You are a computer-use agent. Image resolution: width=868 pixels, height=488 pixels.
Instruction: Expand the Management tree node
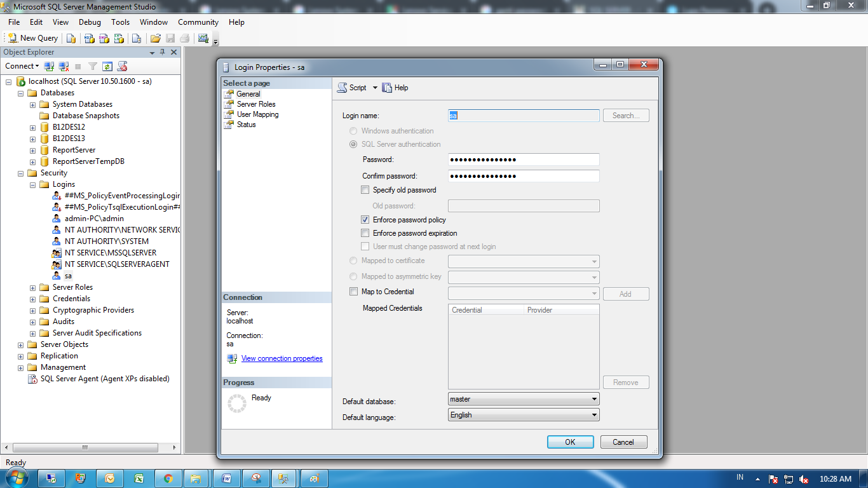20,367
